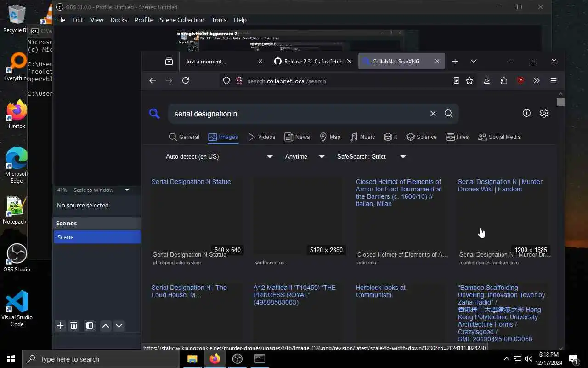Open the Windows Start menu
Viewport: 588px width, 368px height.
[x=11, y=359]
